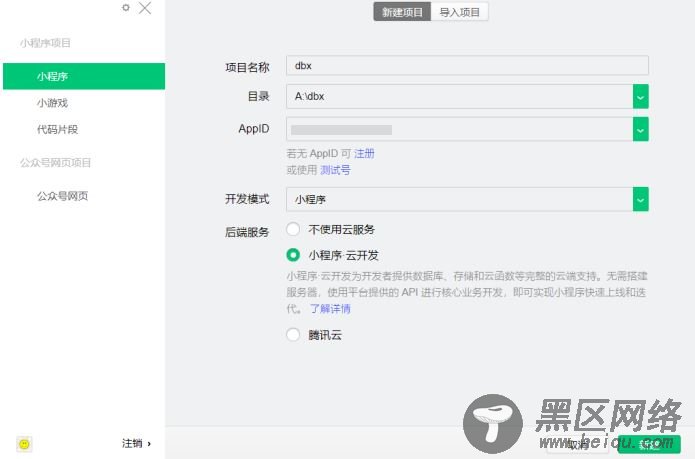Screen dimensions: 695x459
Task: Switch to the 导入项目 tab
Action: coord(460,12)
